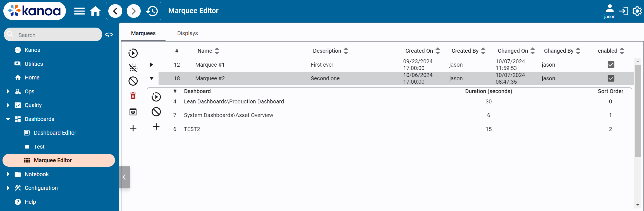The image size is (644, 211).
Task: Expand the Ops tree node
Action: click(8, 91)
